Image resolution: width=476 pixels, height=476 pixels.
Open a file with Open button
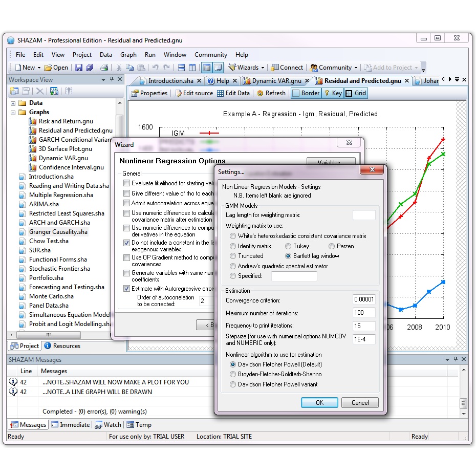56,68
